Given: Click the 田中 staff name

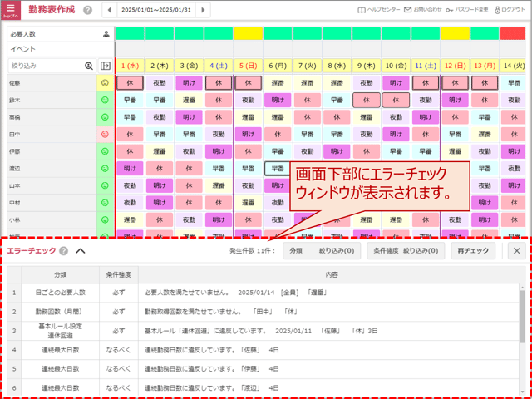Looking at the screenshot, I should (x=15, y=135).
